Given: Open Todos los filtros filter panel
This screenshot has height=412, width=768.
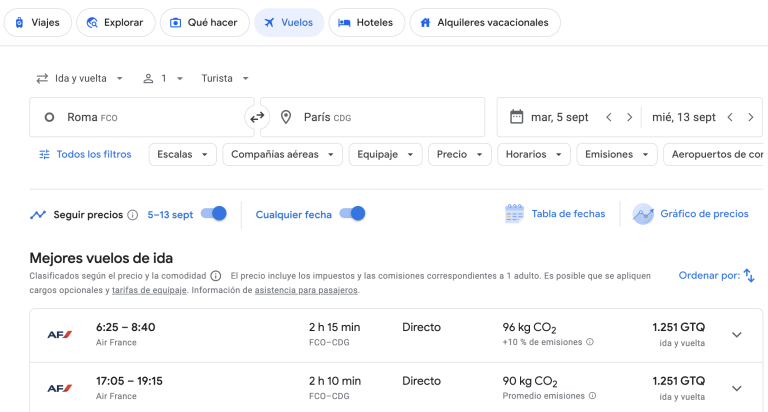Looking at the screenshot, I should [85, 154].
